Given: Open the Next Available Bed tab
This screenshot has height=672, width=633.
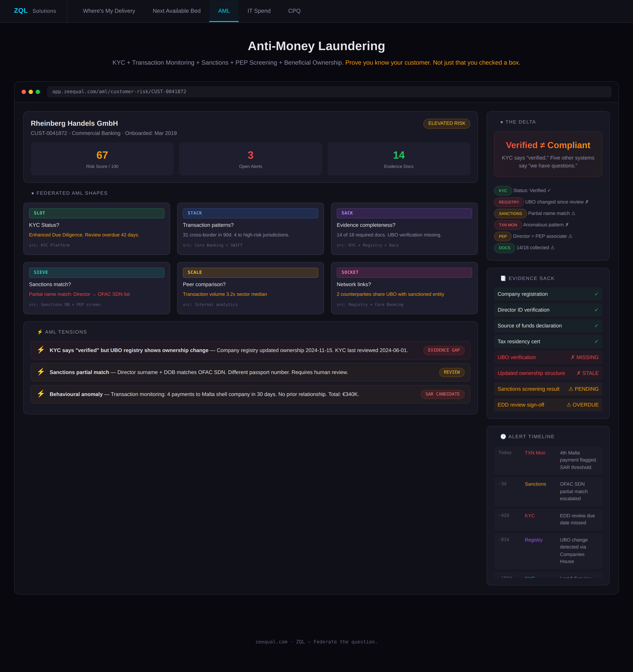Looking at the screenshot, I should point(176,11).
